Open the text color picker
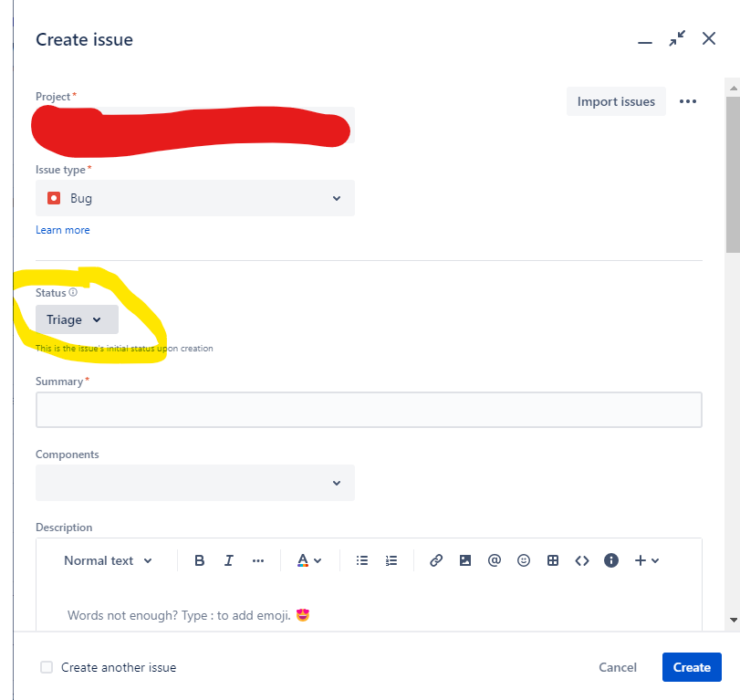The height and width of the screenshot is (700, 740). tap(309, 560)
